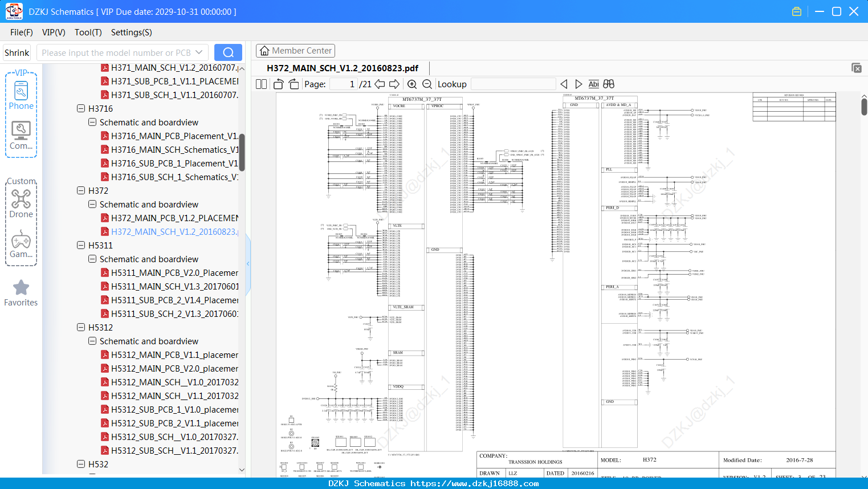Screen dimensions: 868x489
Task: Click the PDF viewer vertical scrollbar thumb
Action: point(864,107)
